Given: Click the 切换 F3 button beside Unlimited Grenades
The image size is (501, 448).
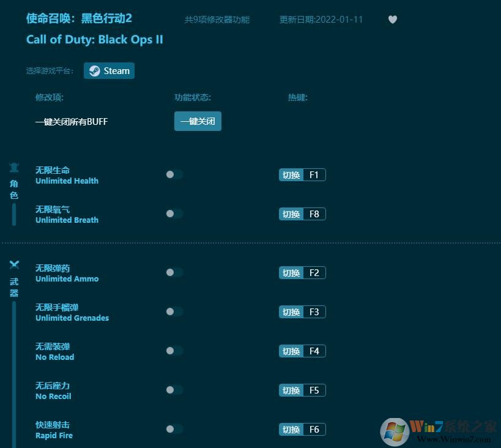Looking at the screenshot, I should pyautogui.click(x=302, y=312).
